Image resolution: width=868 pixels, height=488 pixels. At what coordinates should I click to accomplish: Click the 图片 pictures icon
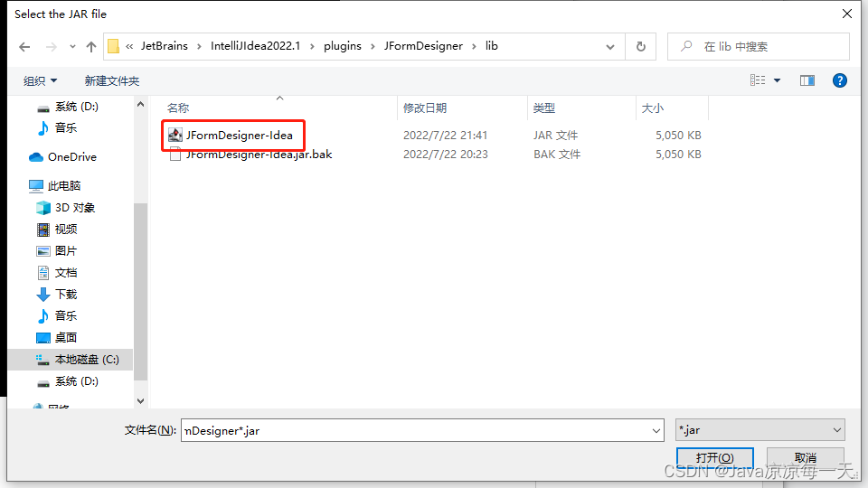point(43,251)
